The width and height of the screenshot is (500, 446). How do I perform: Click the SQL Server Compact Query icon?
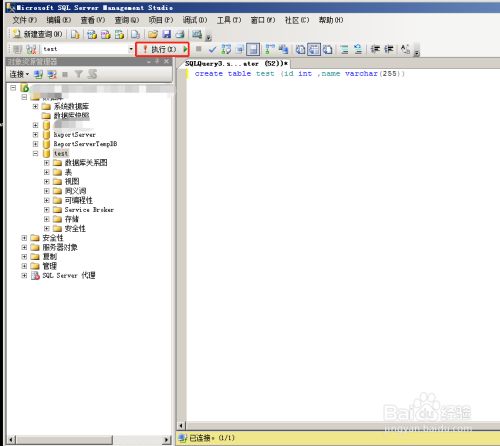coord(135,34)
